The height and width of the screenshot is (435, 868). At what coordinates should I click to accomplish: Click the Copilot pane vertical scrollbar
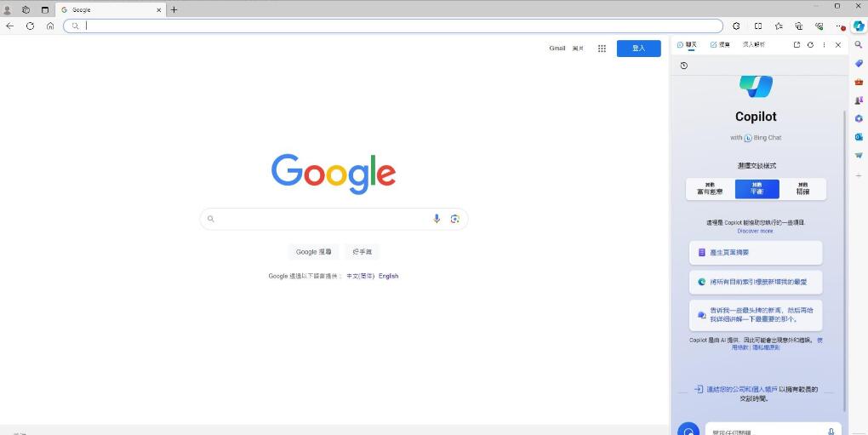pyautogui.click(x=845, y=260)
